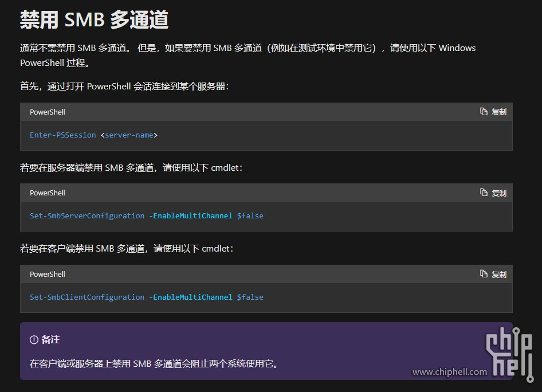The height and width of the screenshot is (392, 542).
Task: Copy the Enter-PSSession code block
Action: point(493,112)
